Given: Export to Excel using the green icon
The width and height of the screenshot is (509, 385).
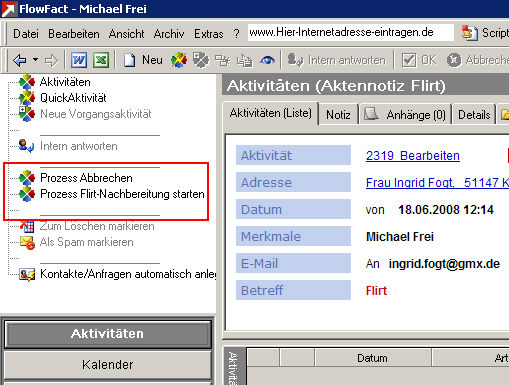Looking at the screenshot, I should pos(101,60).
